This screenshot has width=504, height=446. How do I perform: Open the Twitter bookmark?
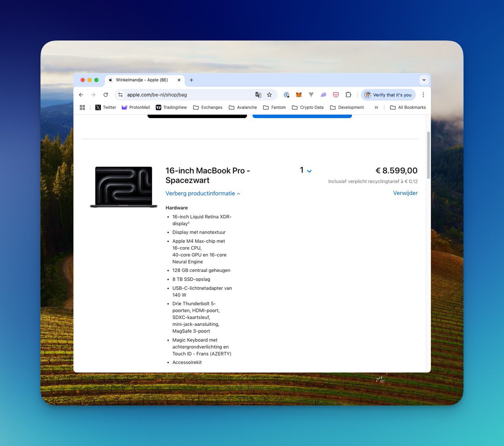pos(106,108)
